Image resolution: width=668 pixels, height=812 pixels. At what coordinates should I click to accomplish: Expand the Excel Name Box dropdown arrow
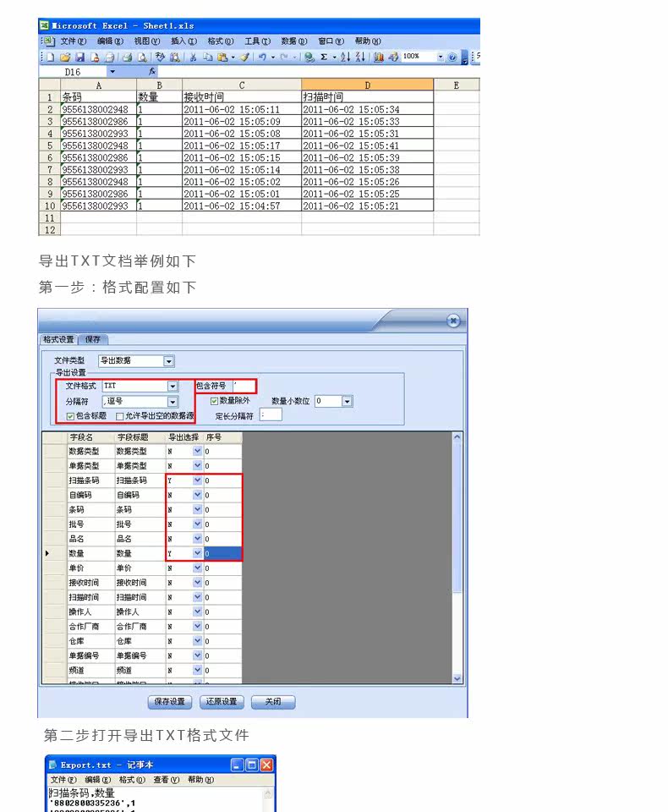pos(112,72)
